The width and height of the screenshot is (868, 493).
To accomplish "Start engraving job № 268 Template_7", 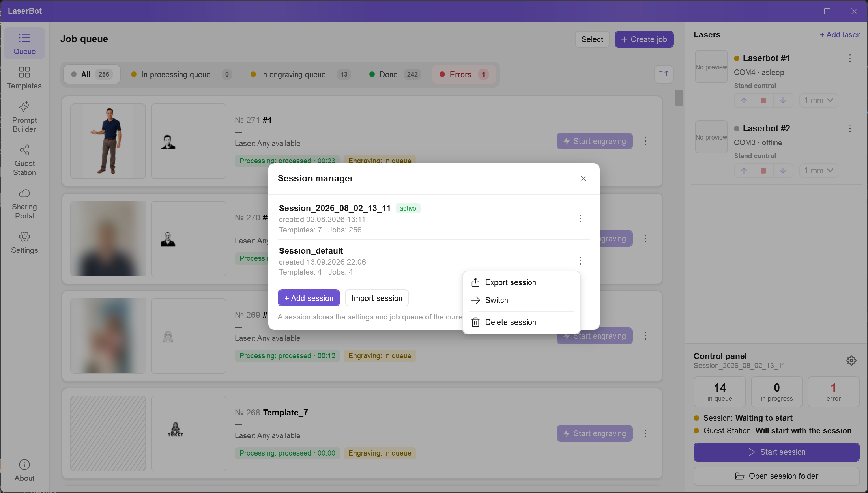I will click(x=595, y=433).
